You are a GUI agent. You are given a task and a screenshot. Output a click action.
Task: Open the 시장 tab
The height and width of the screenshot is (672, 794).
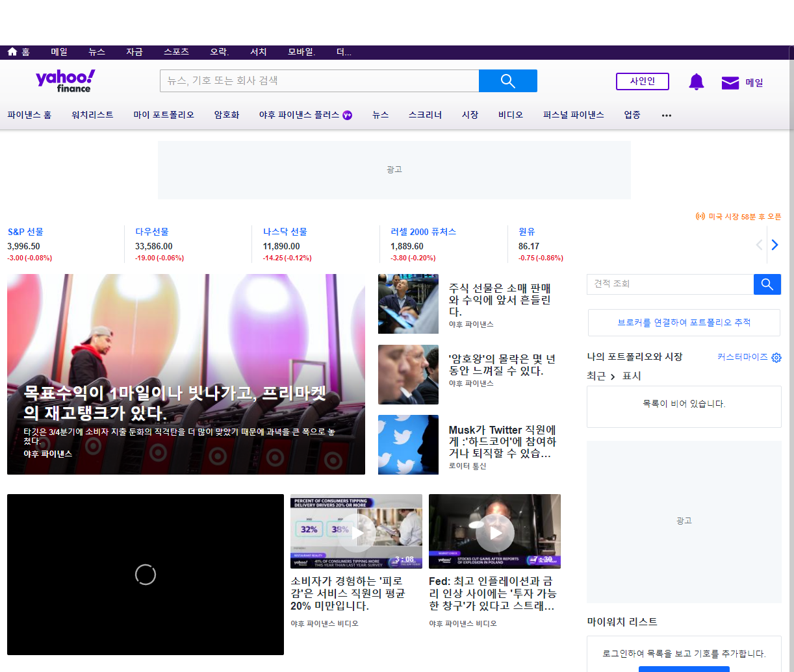(470, 115)
